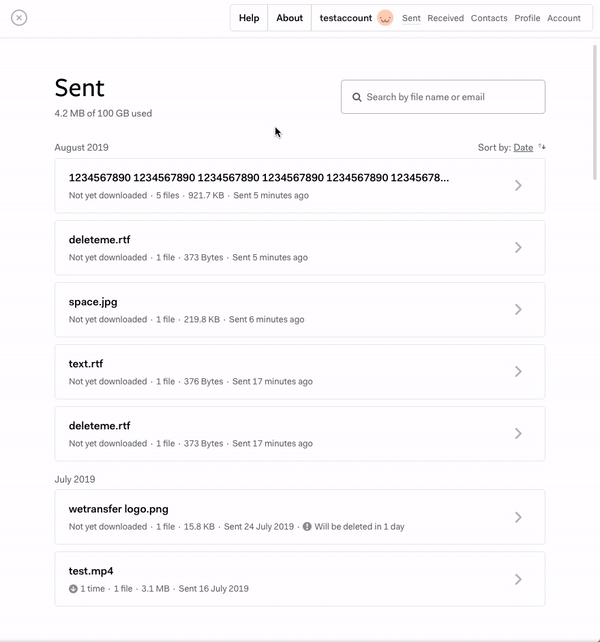Expand the space.jpg transfer chevron
Image resolution: width=600 pixels, height=642 pixels.
[x=518, y=309]
